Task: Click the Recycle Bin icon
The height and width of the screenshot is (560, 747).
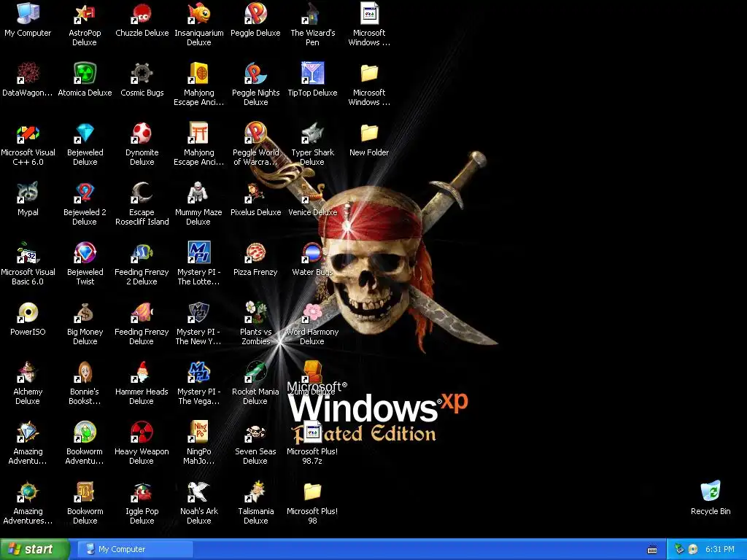Action: pyautogui.click(x=711, y=491)
